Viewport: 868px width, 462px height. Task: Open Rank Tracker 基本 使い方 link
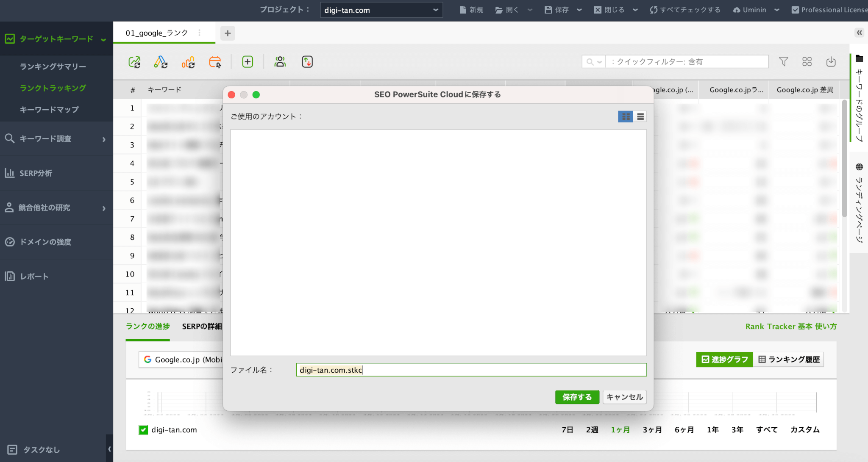pyautogui.click(x=791, y=326)
